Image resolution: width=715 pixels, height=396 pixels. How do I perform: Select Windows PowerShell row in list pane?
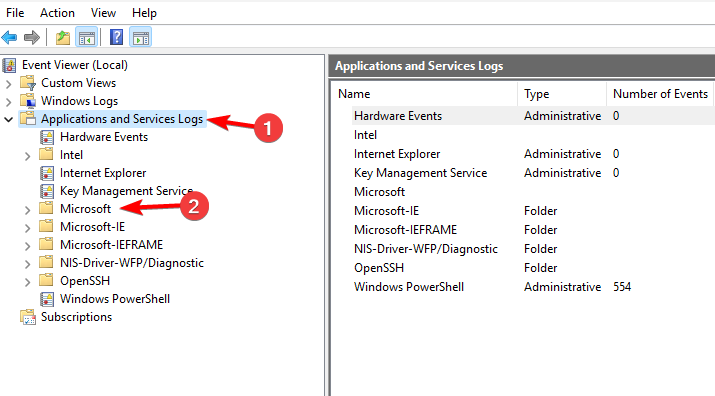[x=523, y=287]
